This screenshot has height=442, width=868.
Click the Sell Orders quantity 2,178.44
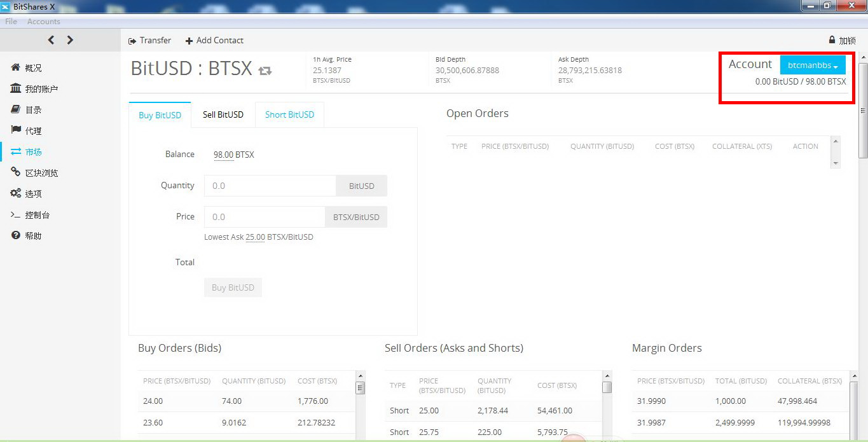click(494, 411)
